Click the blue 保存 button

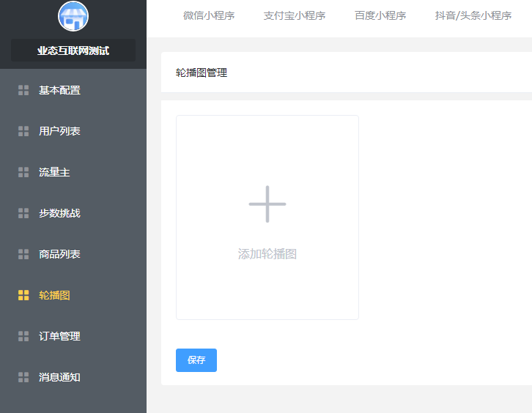[x=196, y=360]
